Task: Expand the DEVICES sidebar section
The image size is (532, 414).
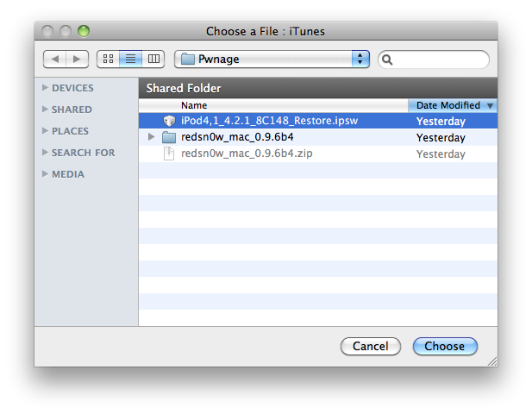Action: point(45,88)
